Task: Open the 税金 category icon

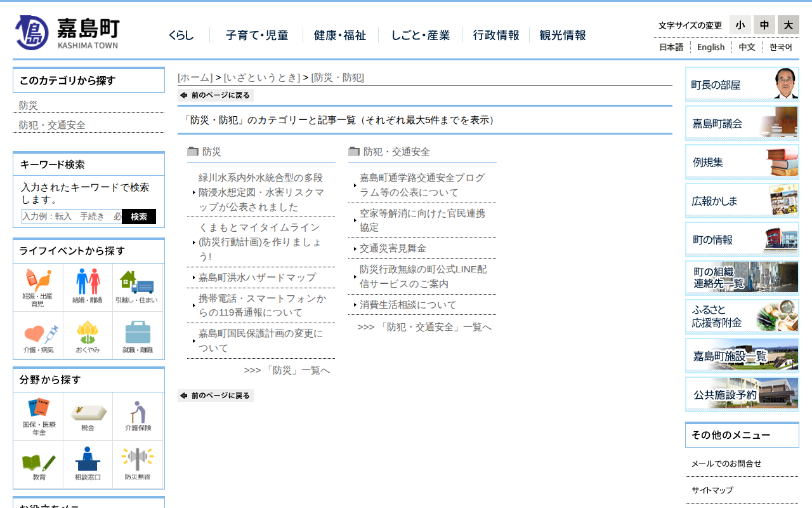Action: point(88,417)
